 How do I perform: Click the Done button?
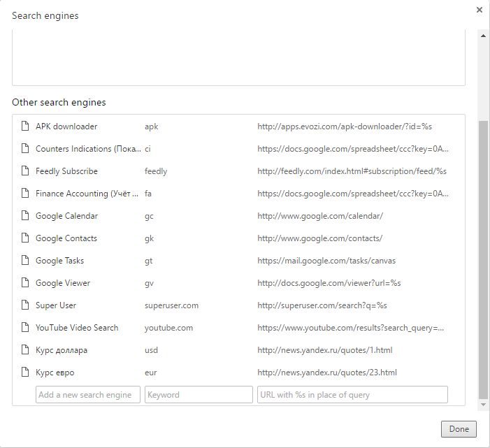(459, 429)
